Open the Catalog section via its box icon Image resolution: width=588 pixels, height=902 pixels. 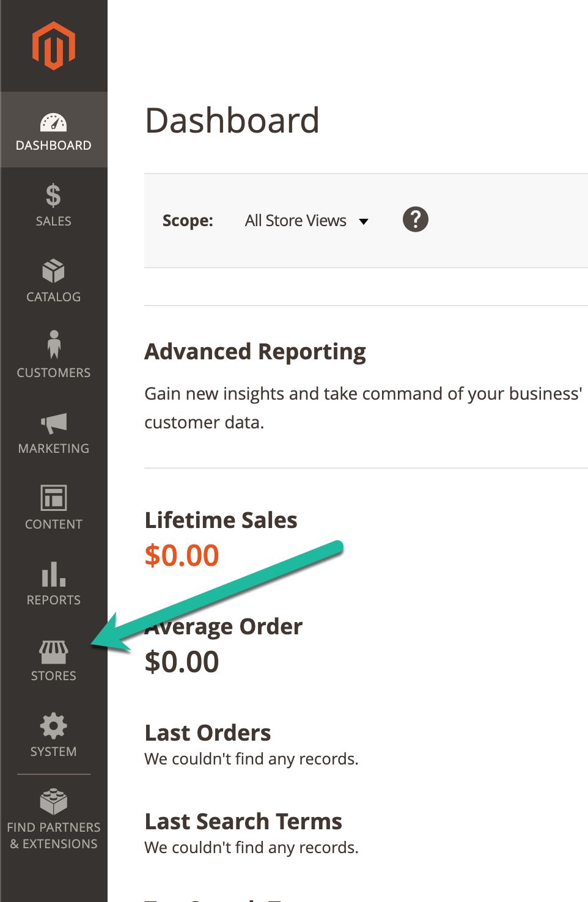[x=53, y=271]
